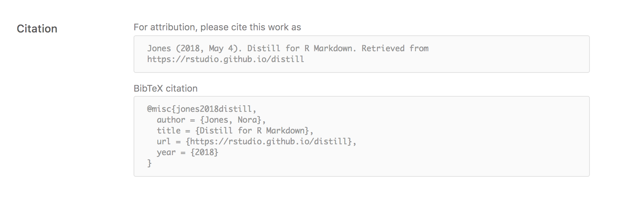
Task: Click the Citation section heading
Action: pyautogui.click(x=37, y=29)
